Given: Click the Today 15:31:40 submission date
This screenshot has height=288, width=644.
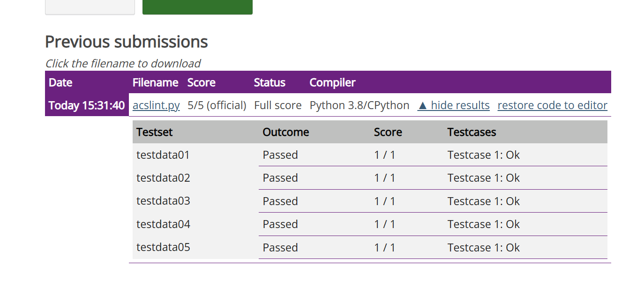Looking at the screenshot, I should tap(87, 105).
